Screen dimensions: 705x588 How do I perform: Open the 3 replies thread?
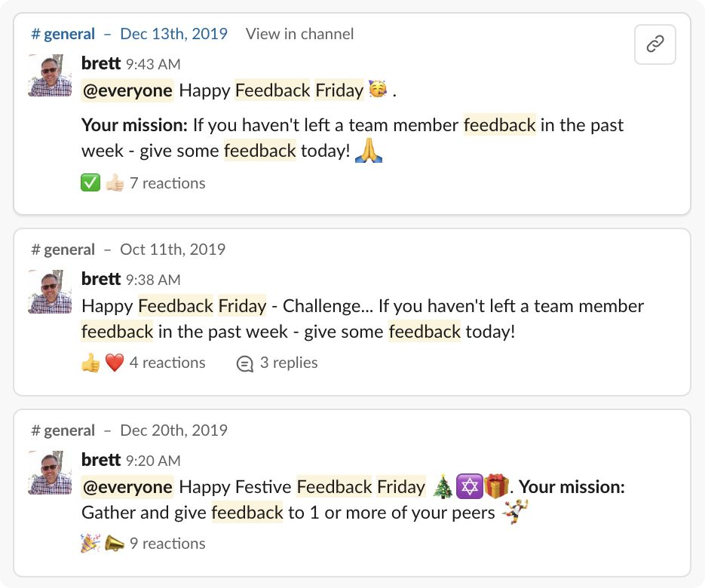point(289,362)
